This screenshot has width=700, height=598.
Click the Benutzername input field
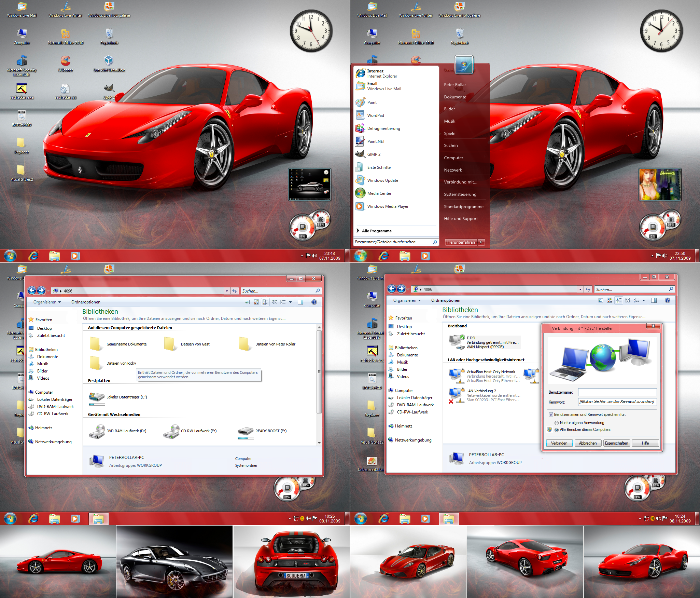[x=617, y=392]
